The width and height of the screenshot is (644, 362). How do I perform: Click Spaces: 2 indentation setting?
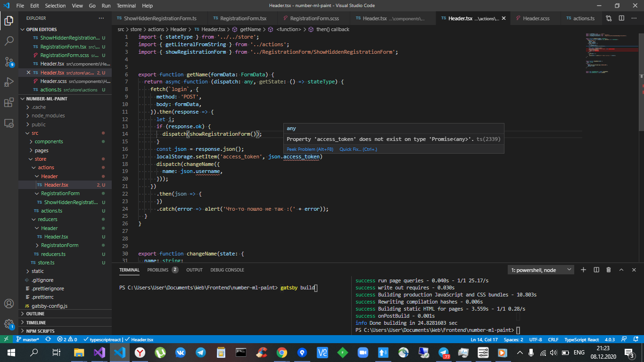point(513,339)
